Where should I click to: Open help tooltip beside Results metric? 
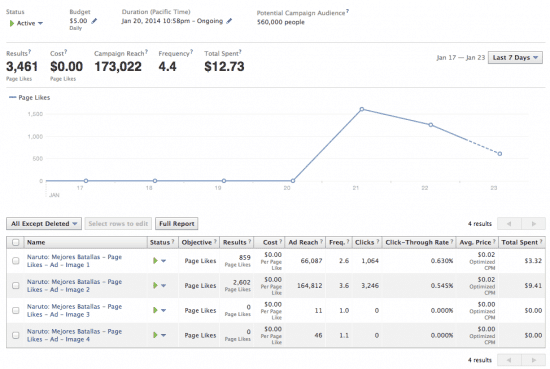(29, 52)
